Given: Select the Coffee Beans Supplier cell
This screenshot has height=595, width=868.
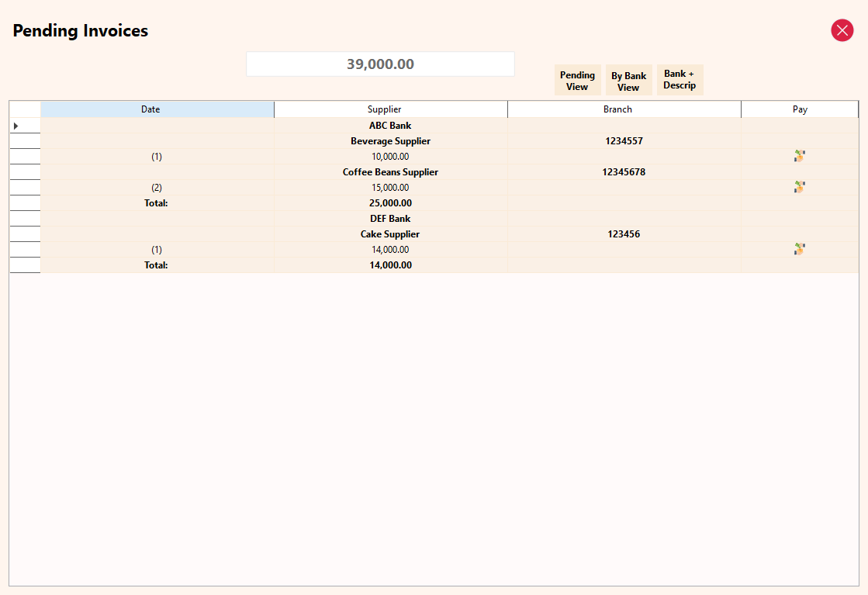Looking at the screenshot, I should point(390,172).
